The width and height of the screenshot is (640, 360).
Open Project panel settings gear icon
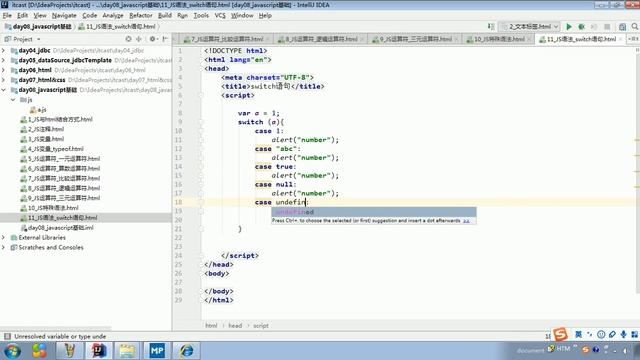point(152,39)
